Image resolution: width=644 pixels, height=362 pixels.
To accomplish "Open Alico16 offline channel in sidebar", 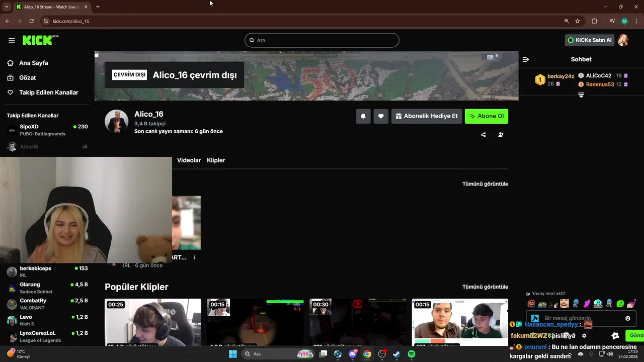I will click(47, 147).
